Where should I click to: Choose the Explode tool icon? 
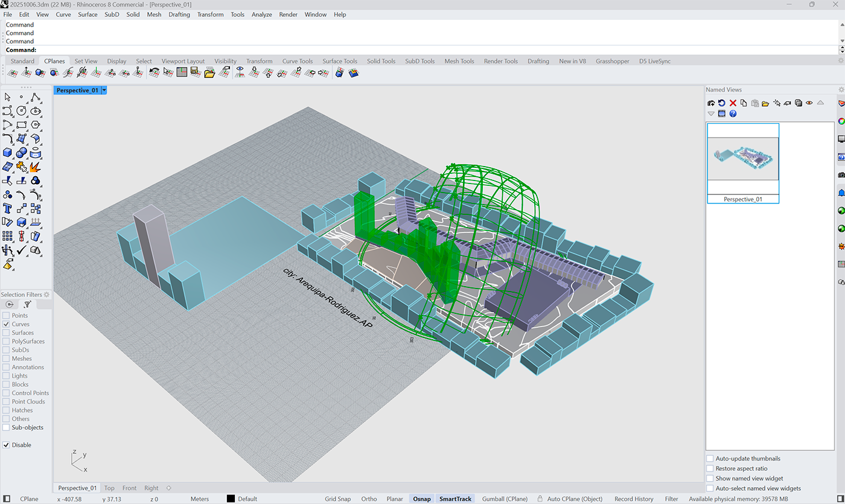[x=36, y=167]
